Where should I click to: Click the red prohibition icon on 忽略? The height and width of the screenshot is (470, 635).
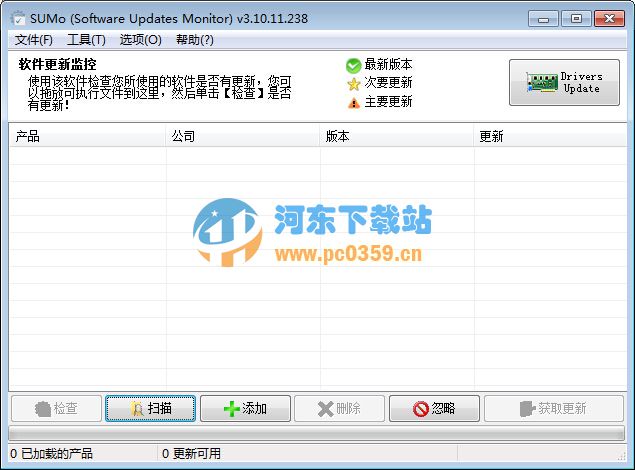421,408
